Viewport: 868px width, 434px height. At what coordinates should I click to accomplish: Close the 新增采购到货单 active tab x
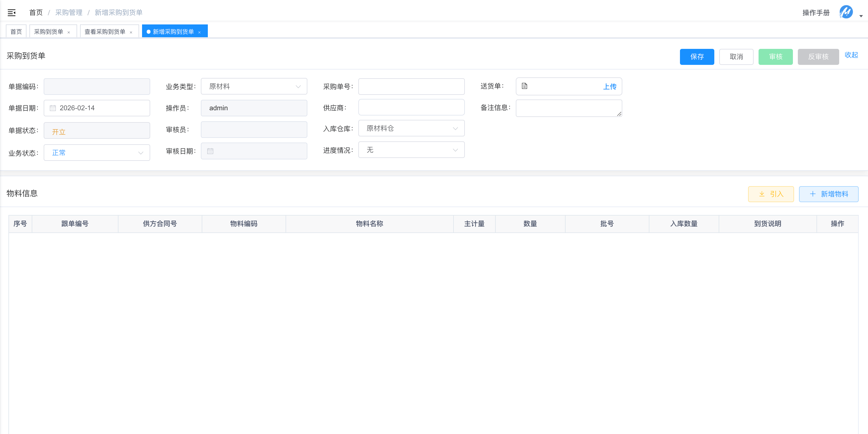199,32
